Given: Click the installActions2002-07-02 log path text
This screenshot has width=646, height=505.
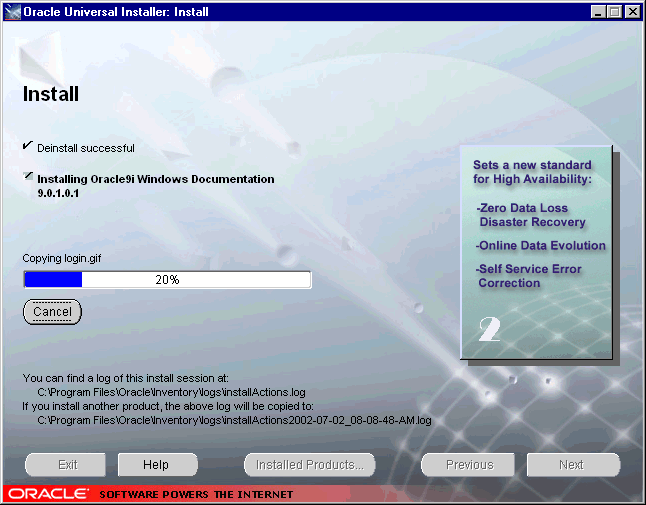Looking at the screenshot, I should [234, 420].
